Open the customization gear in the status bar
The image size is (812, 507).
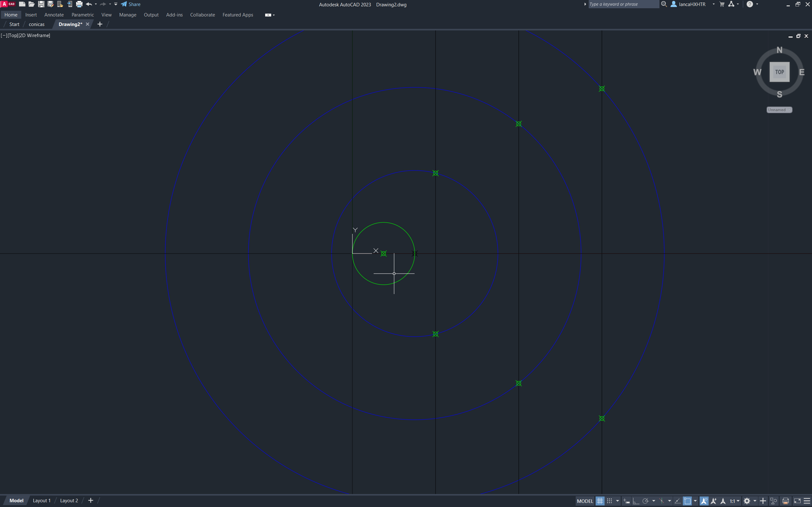coord(748,501)
